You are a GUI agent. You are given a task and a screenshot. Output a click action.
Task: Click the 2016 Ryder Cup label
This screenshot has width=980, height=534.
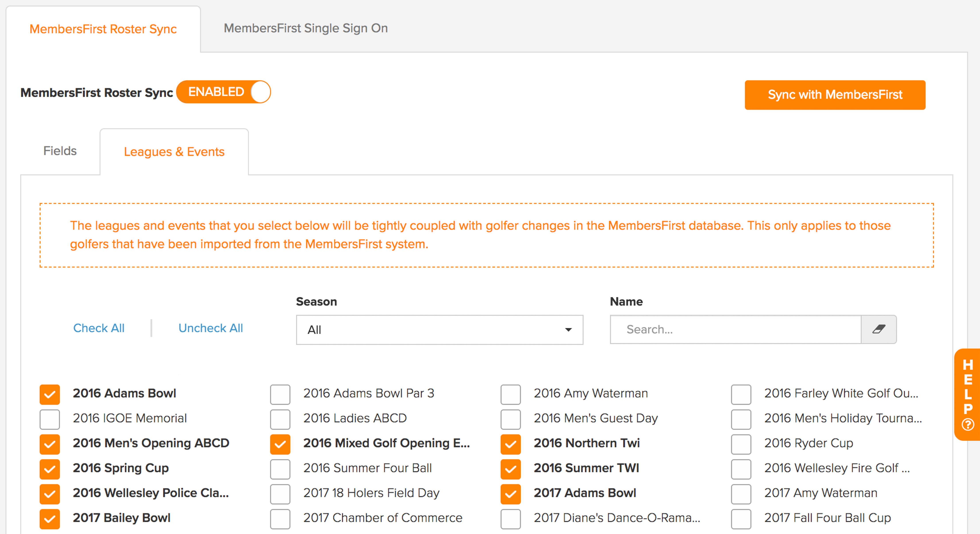[809, 443]
